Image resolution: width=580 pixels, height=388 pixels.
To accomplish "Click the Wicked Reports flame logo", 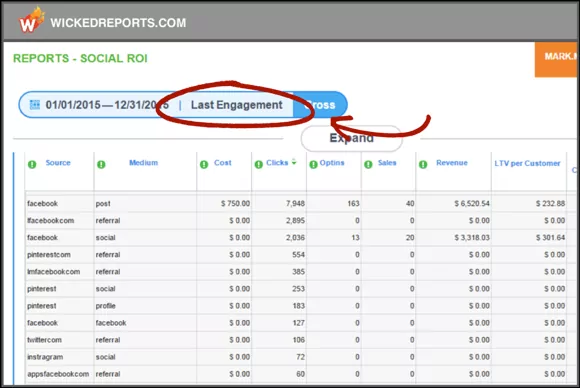I will pos(31,21).
